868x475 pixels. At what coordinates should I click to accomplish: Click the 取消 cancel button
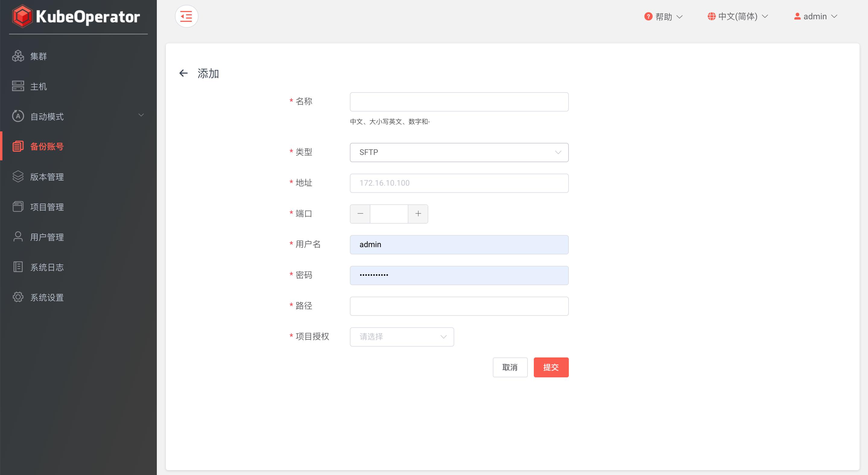click(x=510, y=367)
